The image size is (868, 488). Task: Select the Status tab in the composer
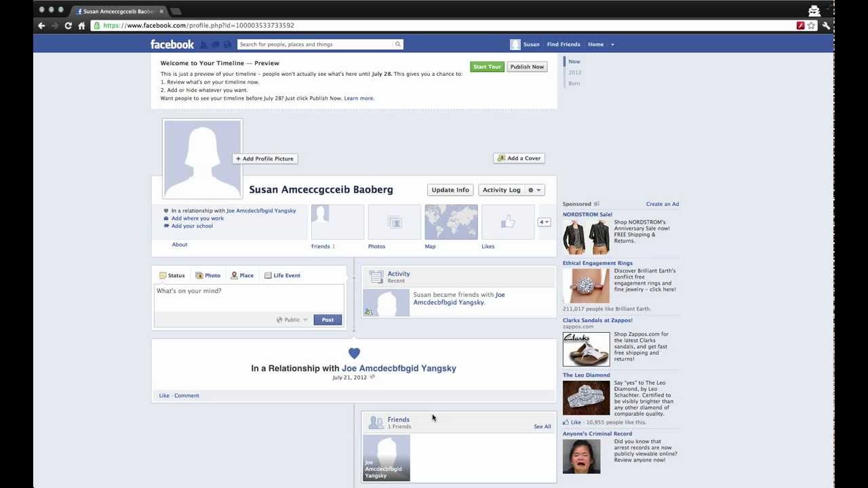coord(172,276)
